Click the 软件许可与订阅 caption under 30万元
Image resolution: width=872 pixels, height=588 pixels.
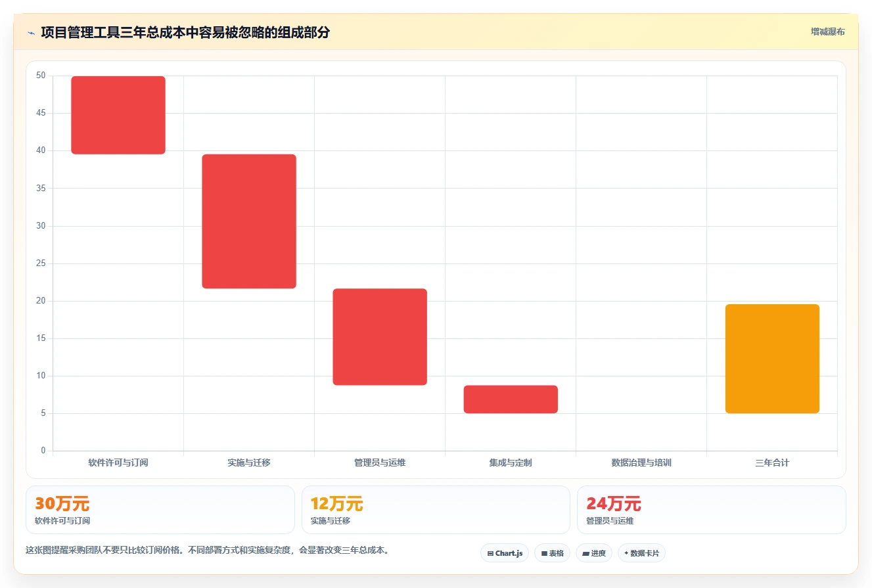[x=62, y=521]
